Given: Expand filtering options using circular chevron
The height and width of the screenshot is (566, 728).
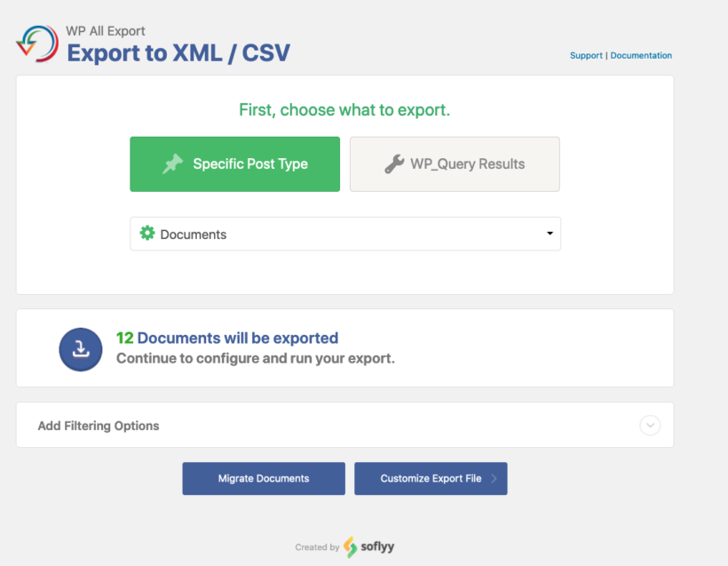Looking at the screenshot, I should tap(650, 426).
